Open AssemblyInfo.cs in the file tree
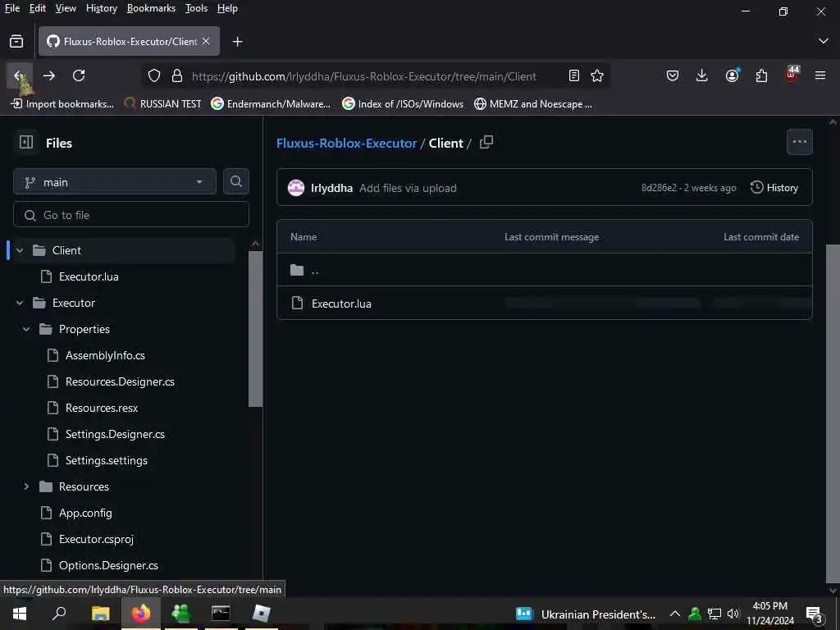Screen dimensions: 840x630 point(105,355)
